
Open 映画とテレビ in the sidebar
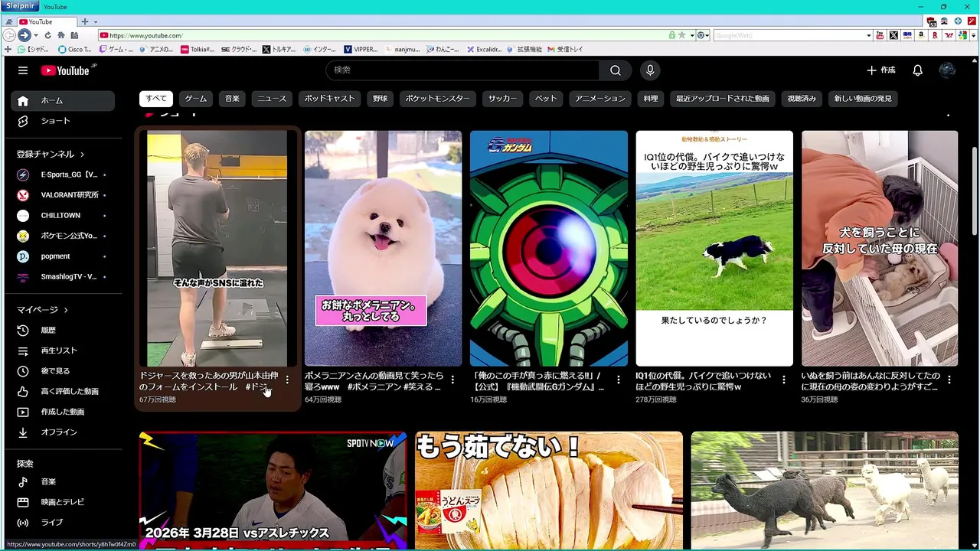pyautogui.click(x=63, y=502)
